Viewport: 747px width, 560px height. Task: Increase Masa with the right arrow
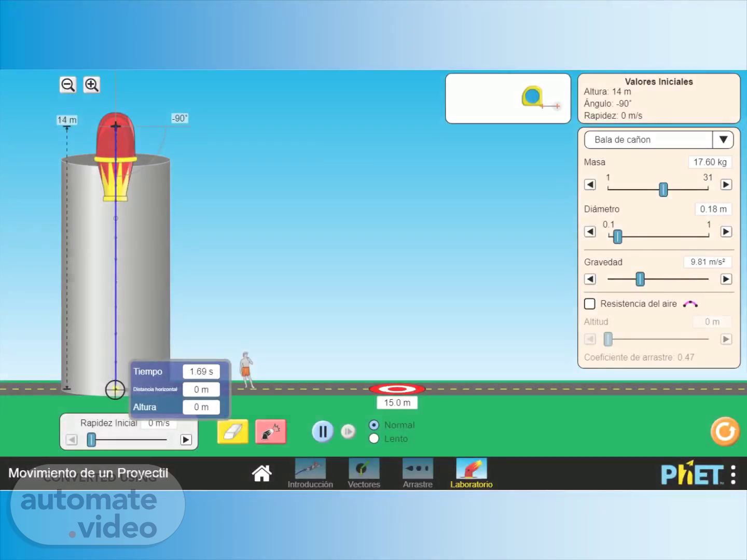(x=726, y=185)
